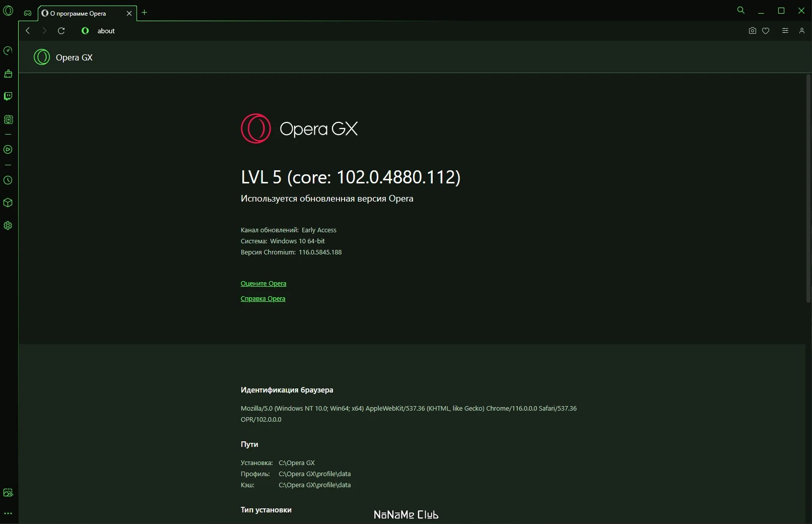Open the Opera GX main menu logo

tap(8, 11)
